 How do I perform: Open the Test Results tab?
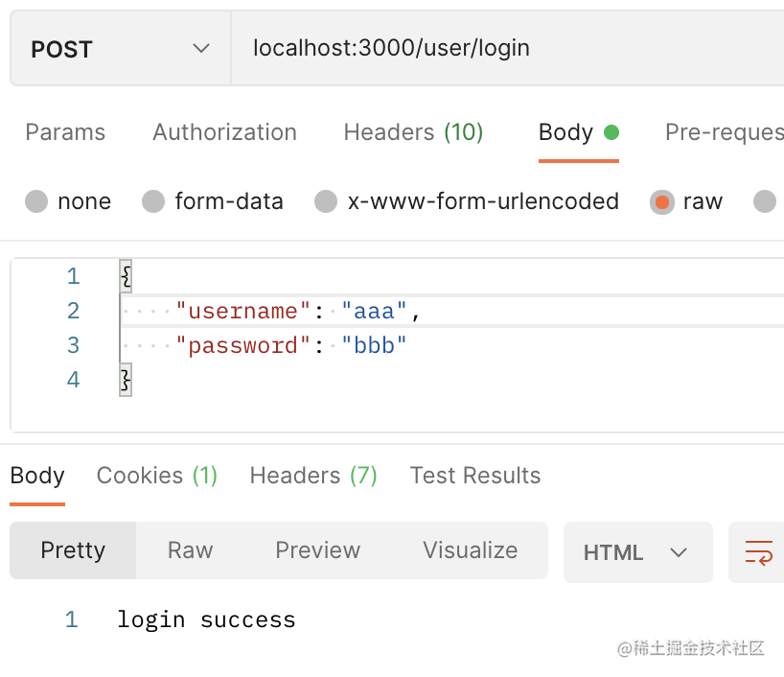coord(475,476)
